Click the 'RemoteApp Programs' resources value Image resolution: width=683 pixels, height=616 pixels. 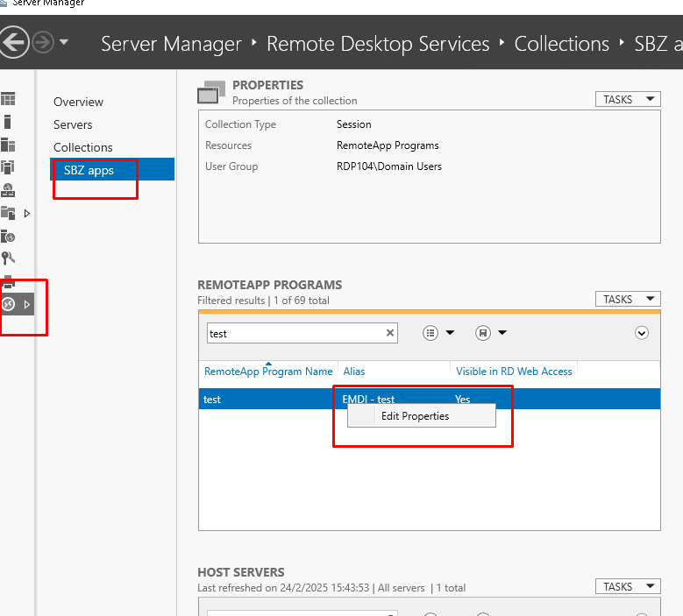388,145
